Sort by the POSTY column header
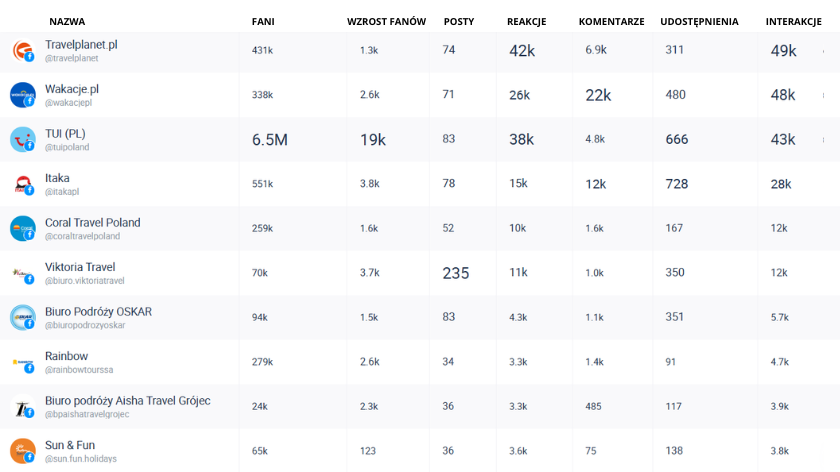The height and width of the screenshot is (472, 840). [x=459, y=21]
